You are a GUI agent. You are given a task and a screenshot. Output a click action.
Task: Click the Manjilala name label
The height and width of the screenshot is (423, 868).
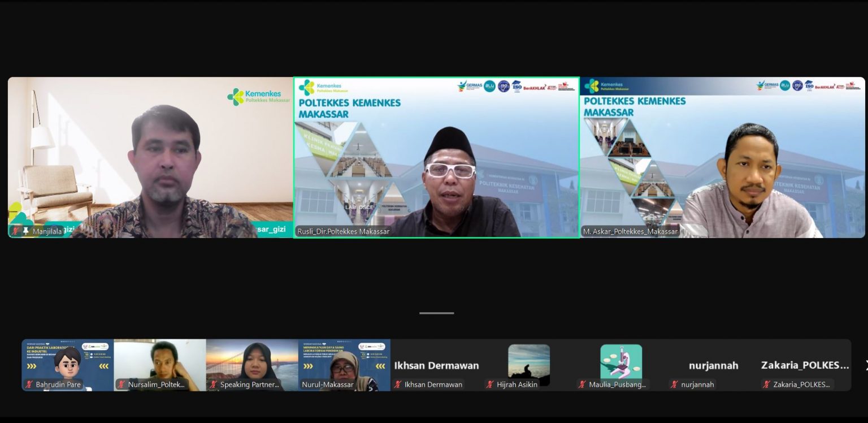[x=47, y=231]
